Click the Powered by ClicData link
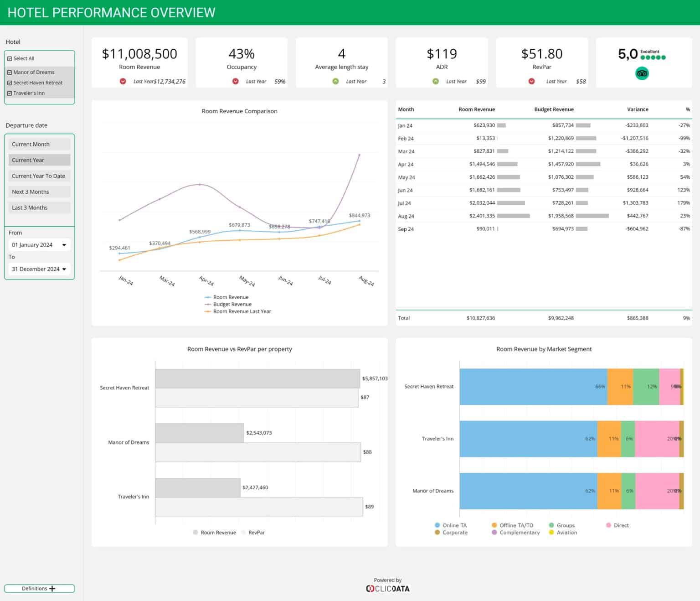This screenshot has height=601, width=700. tap(387, 585)
